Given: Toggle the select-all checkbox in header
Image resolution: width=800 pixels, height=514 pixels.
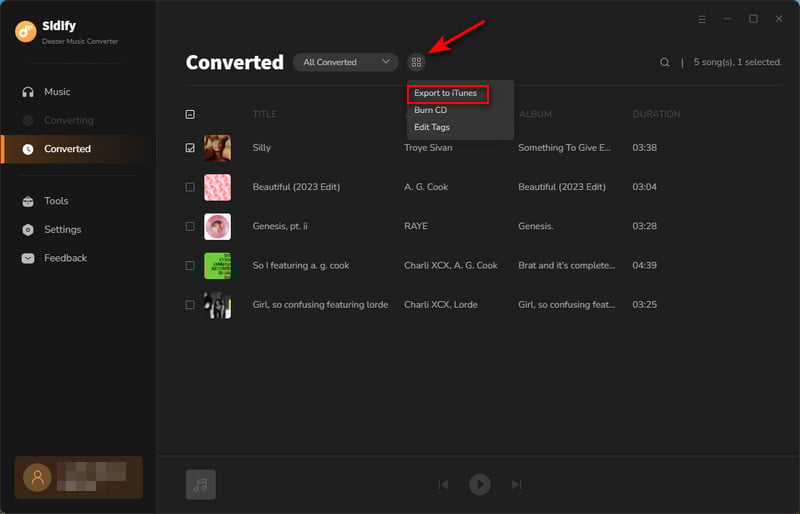Looking at the screenshot, I should tap(190, 114).
